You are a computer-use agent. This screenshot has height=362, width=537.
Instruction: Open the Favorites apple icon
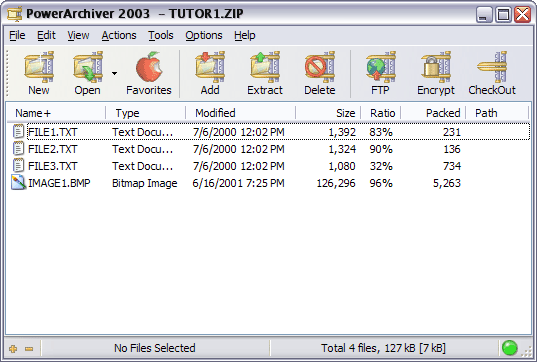(x=149, y=67)
